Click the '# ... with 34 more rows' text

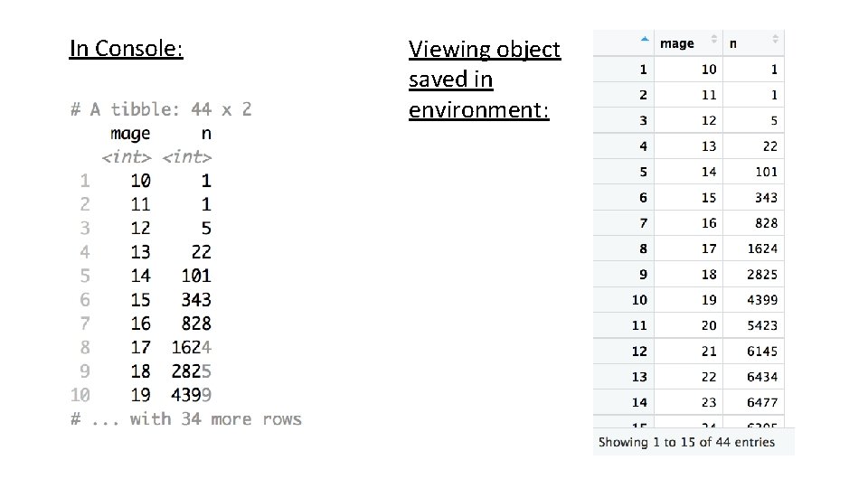pyautogui.click(x=186, y=419)
